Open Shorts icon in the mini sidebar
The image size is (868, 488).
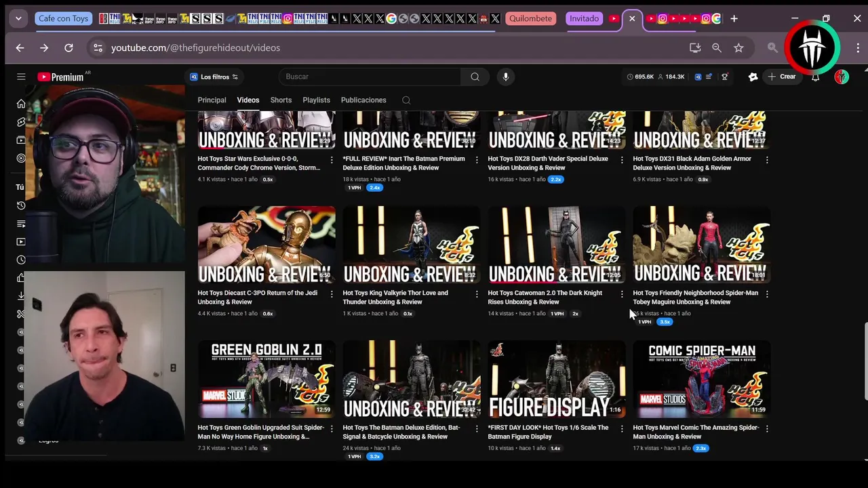(x=21, y=122)
